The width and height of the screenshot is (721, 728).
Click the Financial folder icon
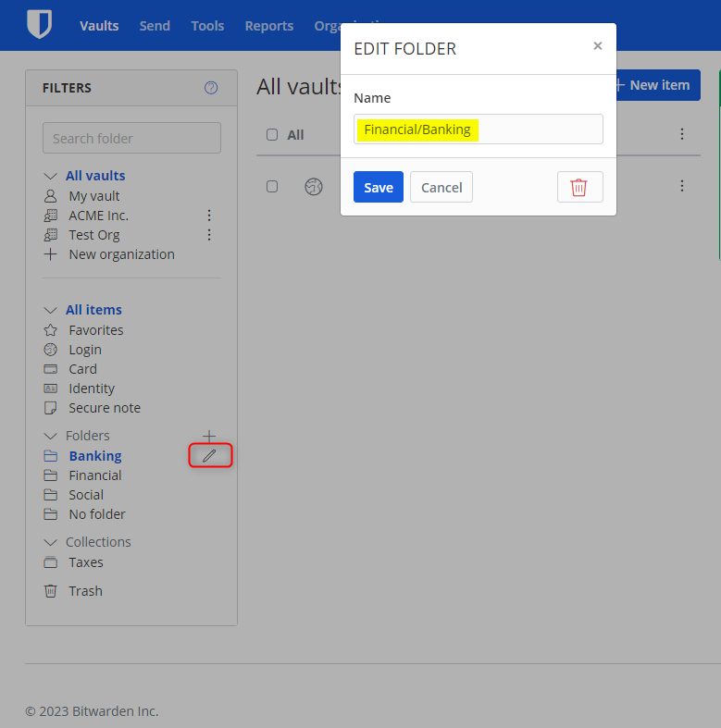point(51,475)
